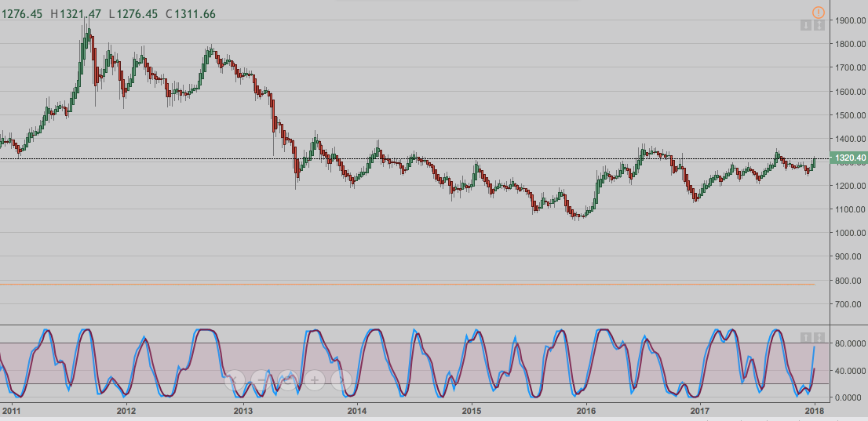Click the 1400.00 price axis label
Image resolution: width=868 pixels, height=421 pixels.
point(851,139)
